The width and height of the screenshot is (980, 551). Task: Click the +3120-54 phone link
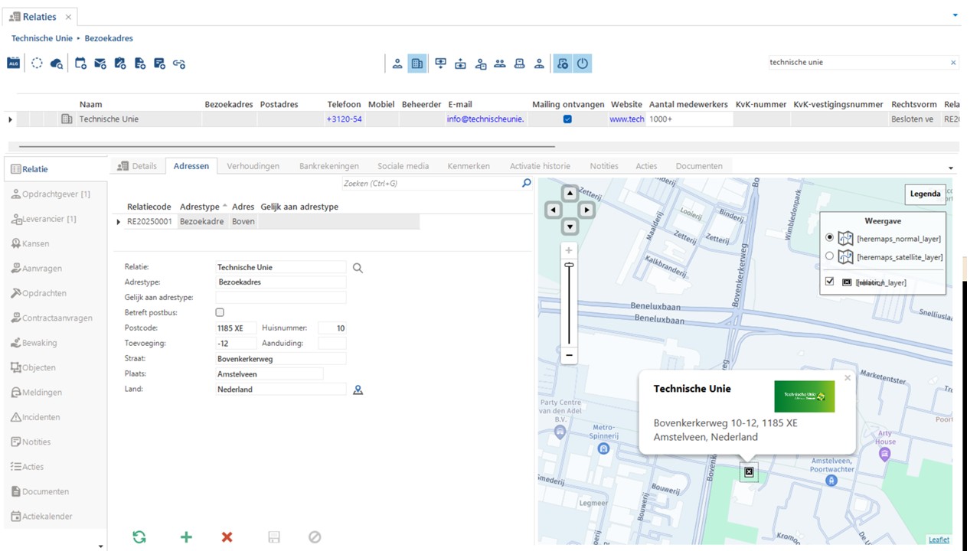(344, 119)
